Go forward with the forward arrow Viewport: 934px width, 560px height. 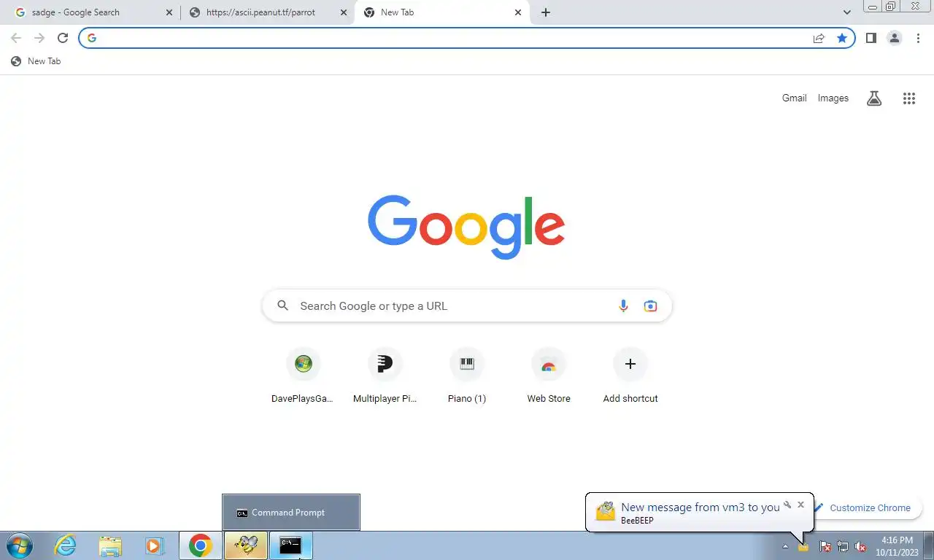(39, 38)
